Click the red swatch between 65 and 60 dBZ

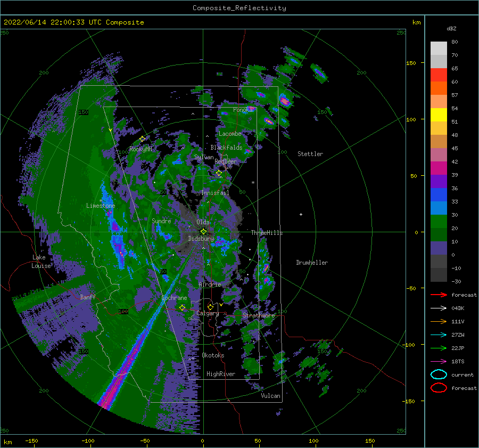(439, 75)
